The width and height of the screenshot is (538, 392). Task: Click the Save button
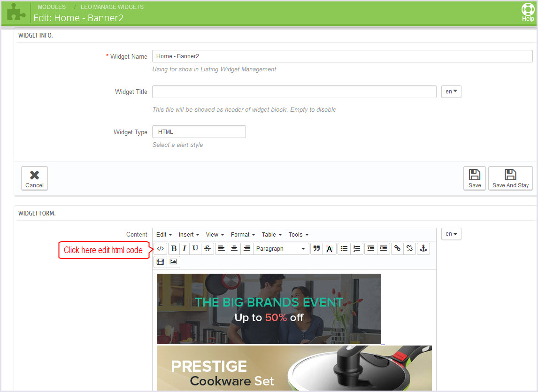[475, 178]
